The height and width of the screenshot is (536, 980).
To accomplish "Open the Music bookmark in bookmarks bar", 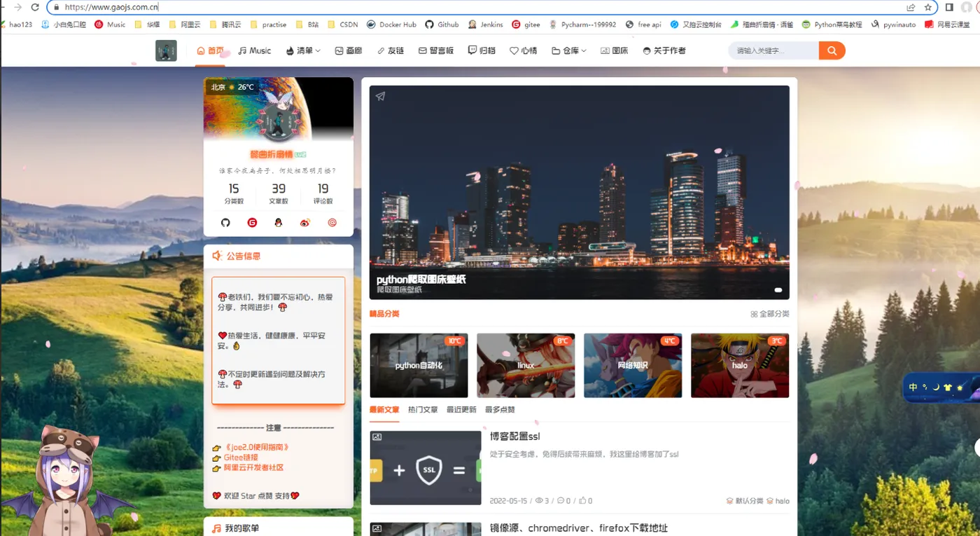I will pyautogui.click(x=110, y=25).
